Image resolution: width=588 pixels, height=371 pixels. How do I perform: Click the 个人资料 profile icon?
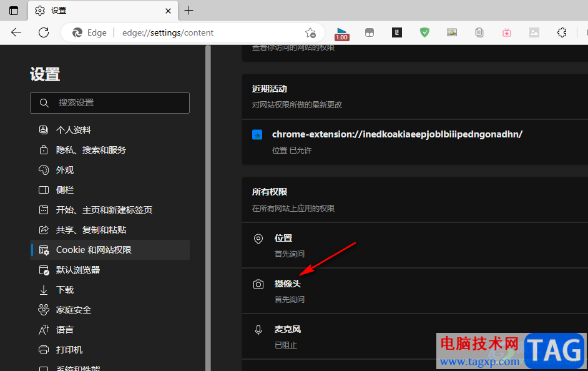point(44,130)
